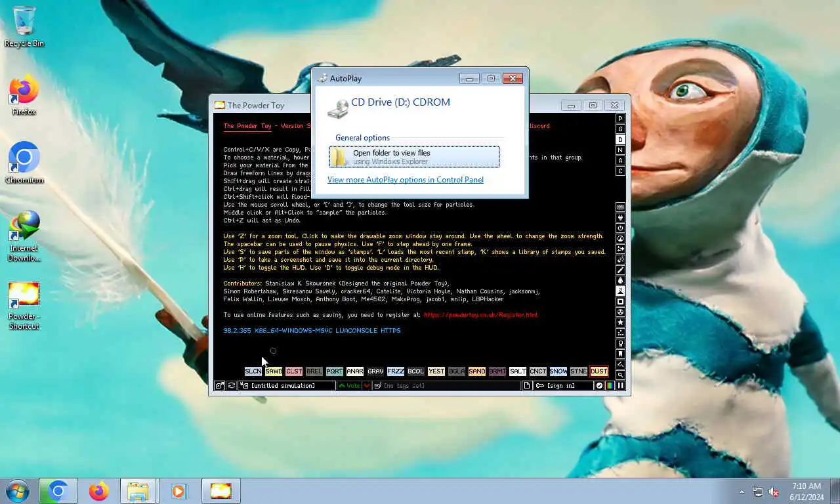Open simulation options checkmark icon
Viewport: 840px width, 504px height.
(x=599, y=386)
